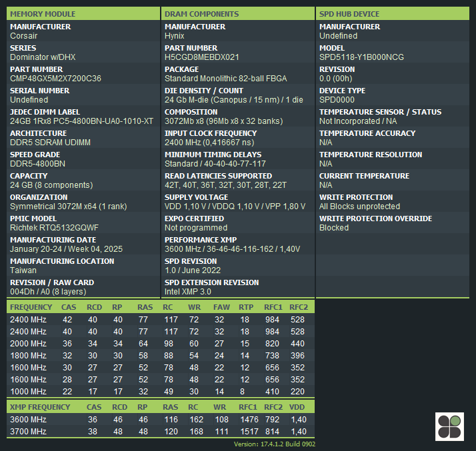Click architecture value DDR5 SDRAM UDIMM

pos(51,143)
